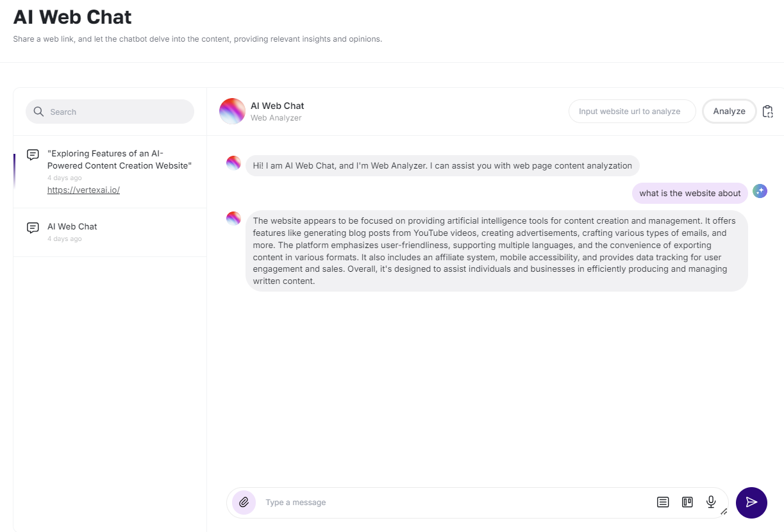Click the search input in the left sidebar
This screenshot has width=784, height=532.
[x=110, y=112]
